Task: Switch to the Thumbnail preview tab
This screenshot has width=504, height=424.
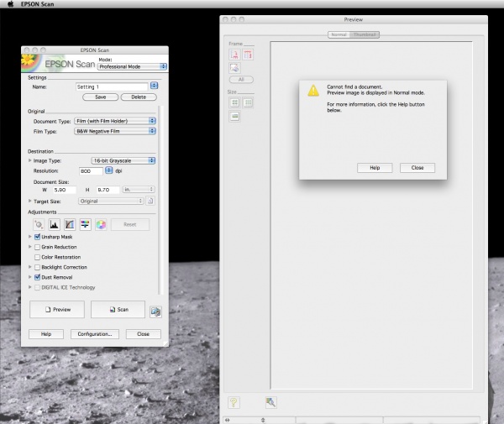Action: 365,34
